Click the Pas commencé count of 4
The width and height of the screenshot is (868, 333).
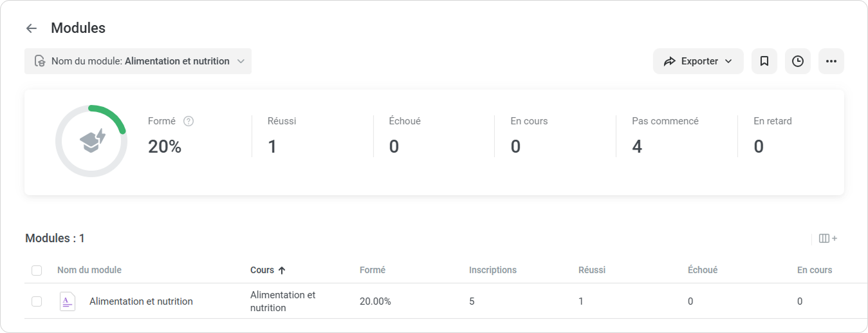tap(637, 147)
